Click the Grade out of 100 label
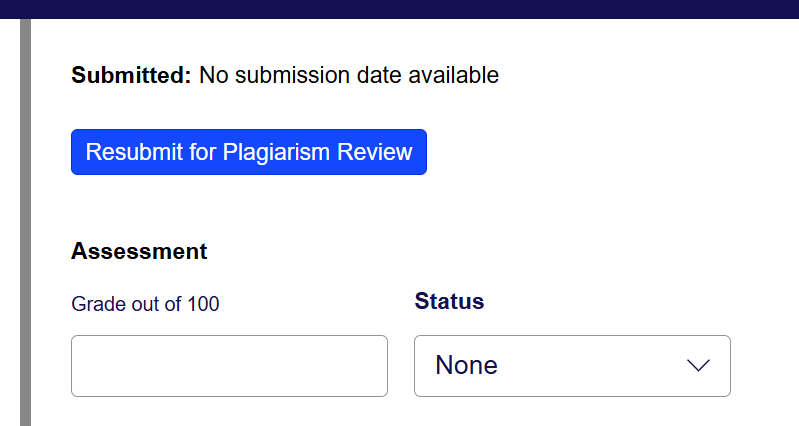Viewport: 799px width, 426px height. click(x=145, y=304)
